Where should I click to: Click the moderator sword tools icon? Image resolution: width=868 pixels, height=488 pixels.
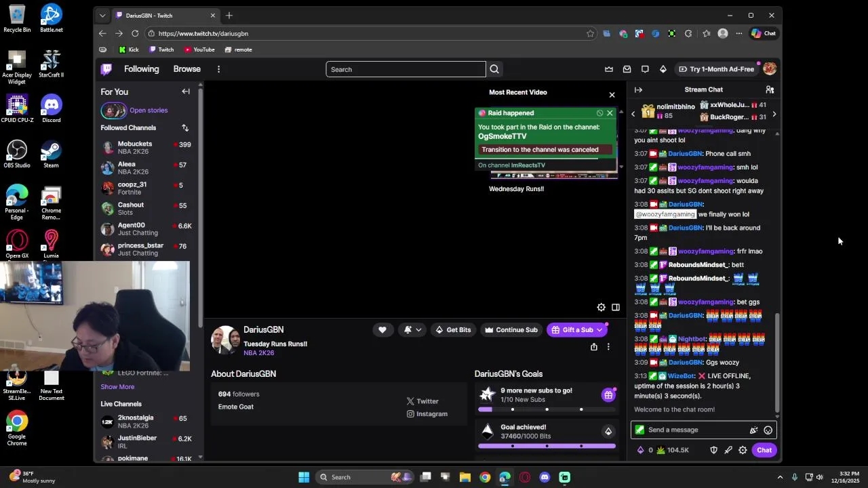pyautogui.click(x=728, y=450)
